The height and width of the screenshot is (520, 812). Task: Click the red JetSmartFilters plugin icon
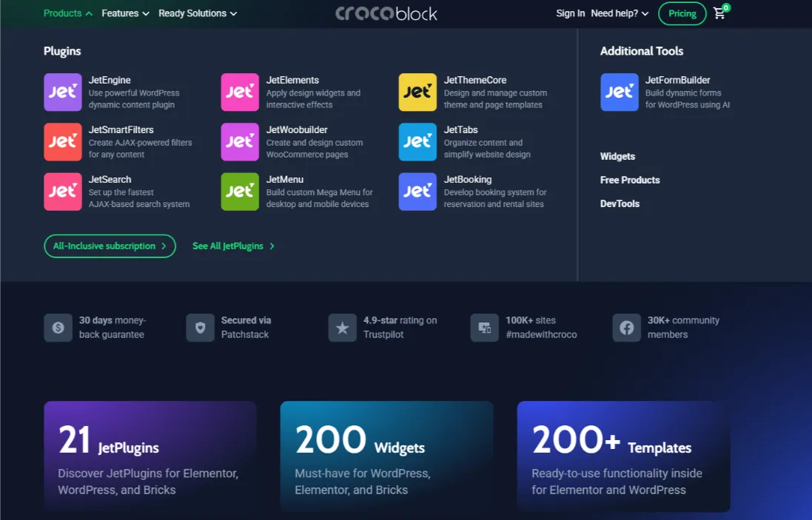(63, 142)
